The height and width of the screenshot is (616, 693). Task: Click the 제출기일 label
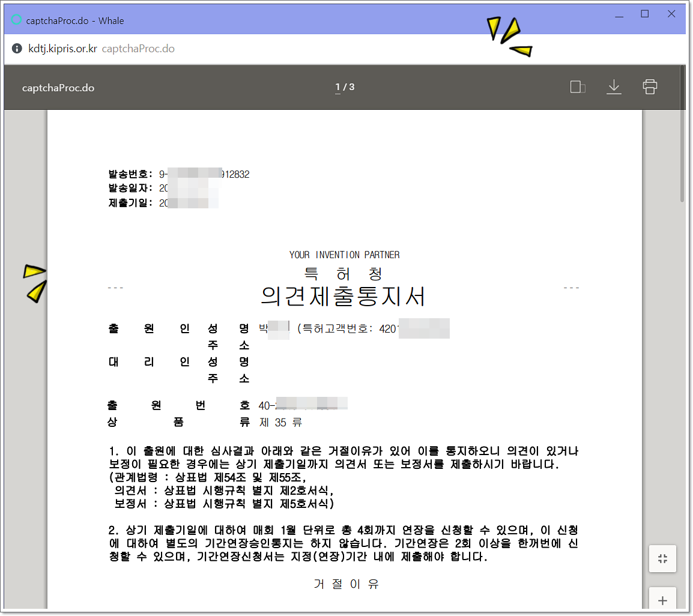point(130,203)
